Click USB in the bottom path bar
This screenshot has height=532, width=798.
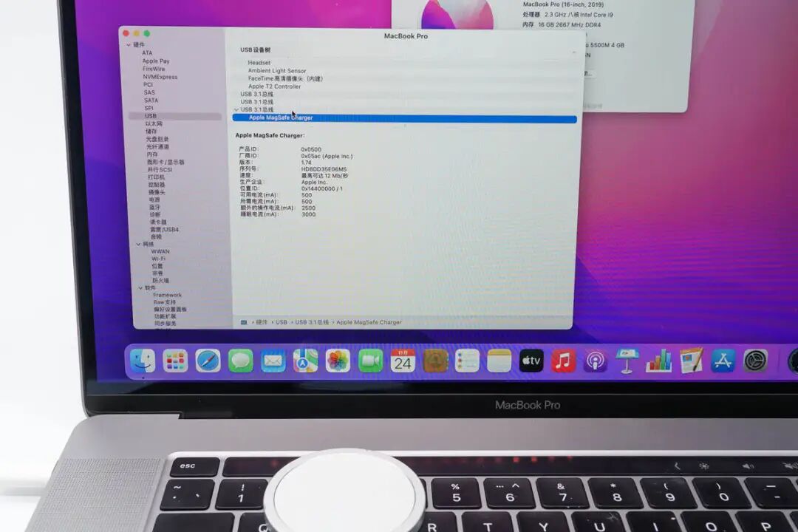[282, 322]
